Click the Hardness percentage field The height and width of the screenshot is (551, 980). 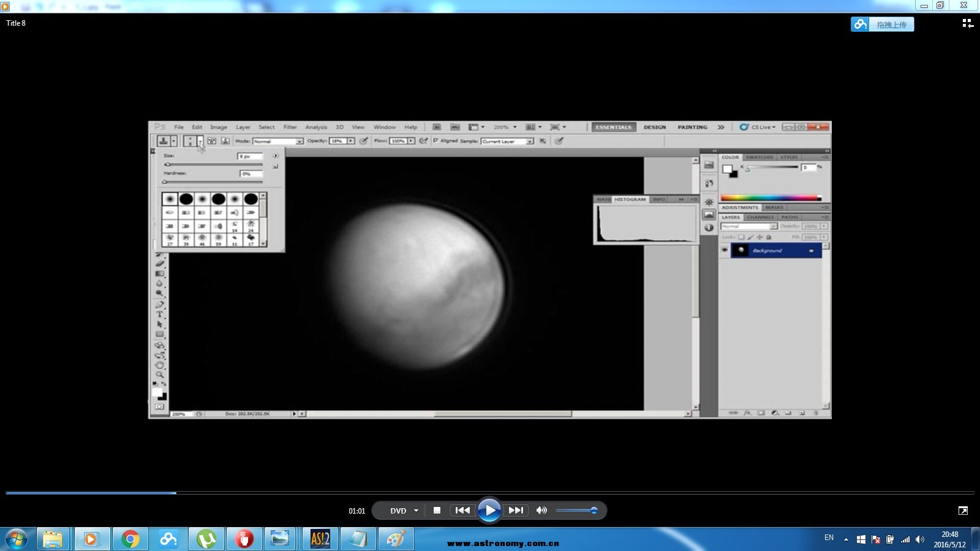click(251, 174)
